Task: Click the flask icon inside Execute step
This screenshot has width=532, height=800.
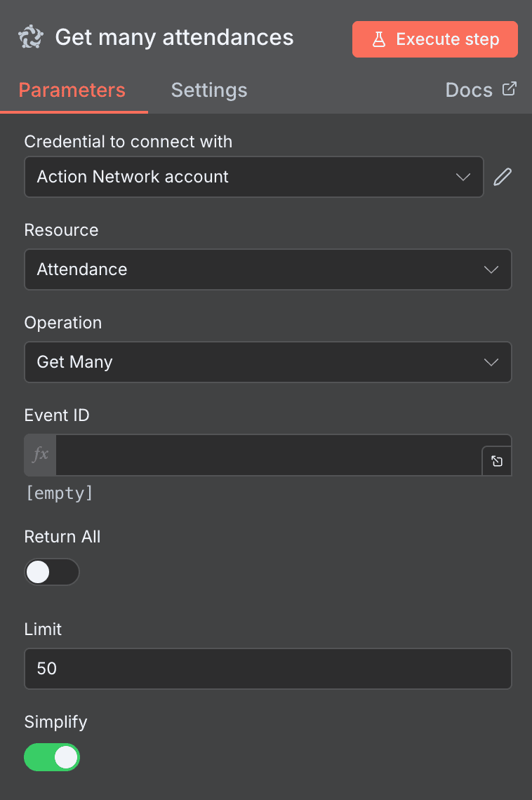Action: pos(379,39)
